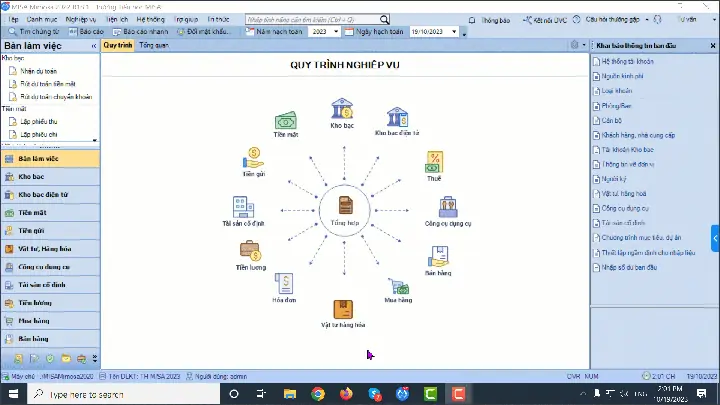The width and height of the screenshot is (720, 405).
Task: Click the Đổi mật khẩu toolbar button
Action: click(213, 32)
